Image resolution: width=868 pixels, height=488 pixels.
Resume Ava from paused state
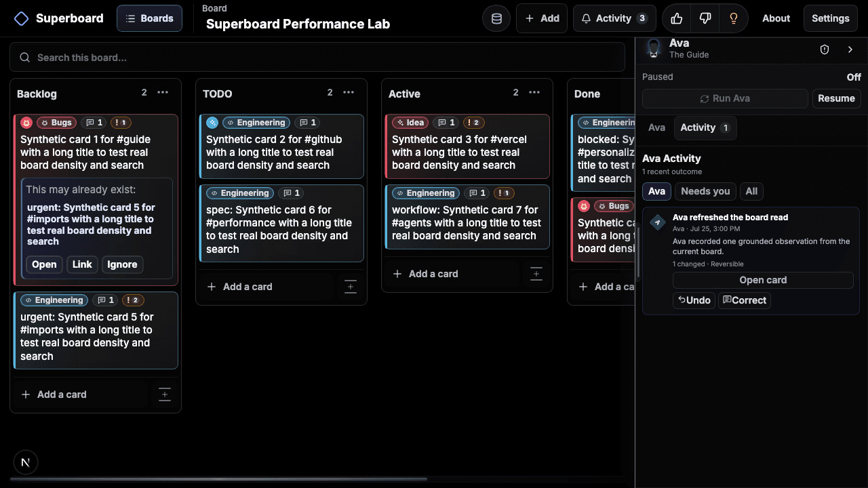pyautogui.click(x=836, y=98)
